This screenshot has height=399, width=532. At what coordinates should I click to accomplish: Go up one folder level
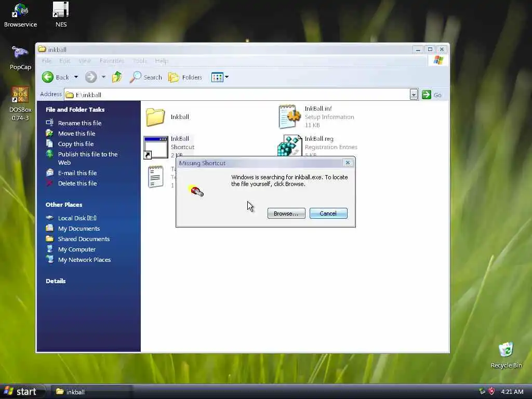coord(117,77)
